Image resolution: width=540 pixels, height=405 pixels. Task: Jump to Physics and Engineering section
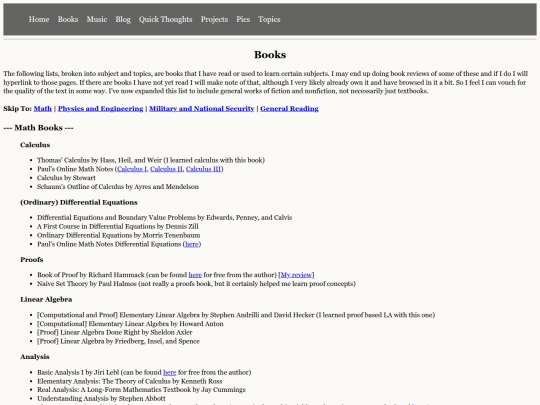pyautogui.click(x=101, y=108)
